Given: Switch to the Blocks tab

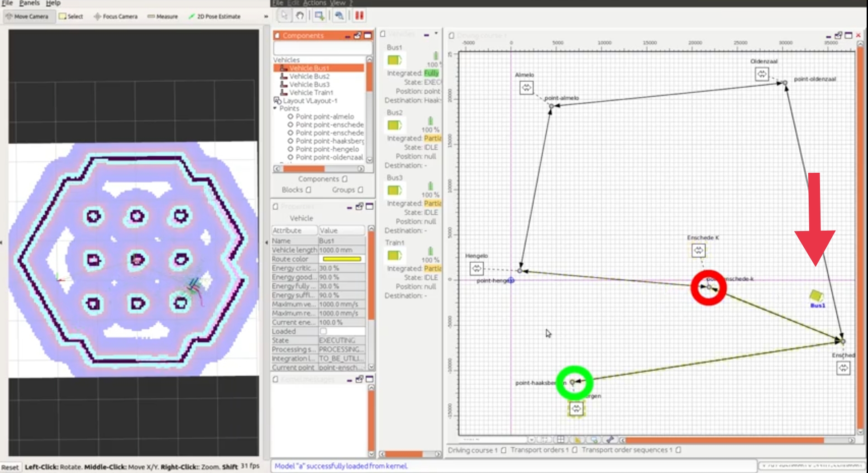Looking at the screenshot, I should coord(293,189).
